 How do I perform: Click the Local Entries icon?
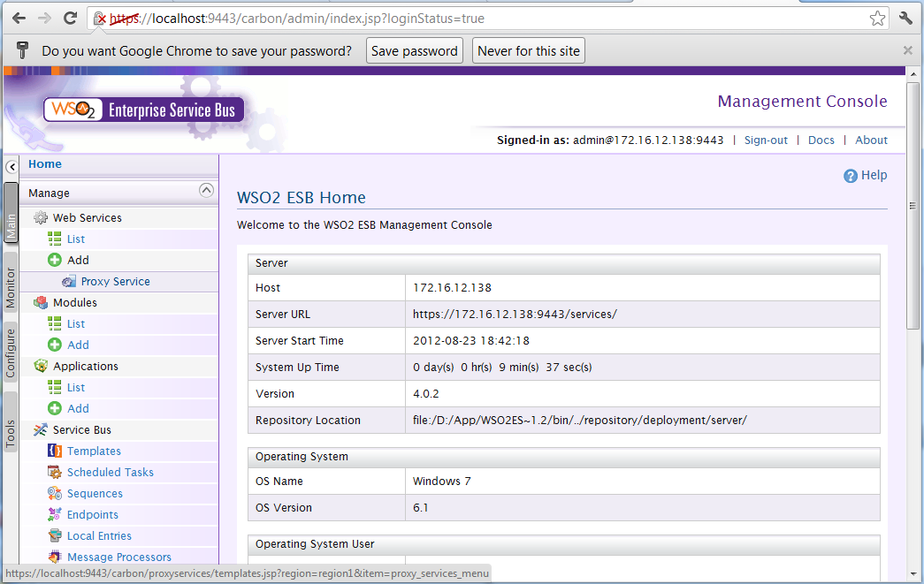(x=54, y=535)
